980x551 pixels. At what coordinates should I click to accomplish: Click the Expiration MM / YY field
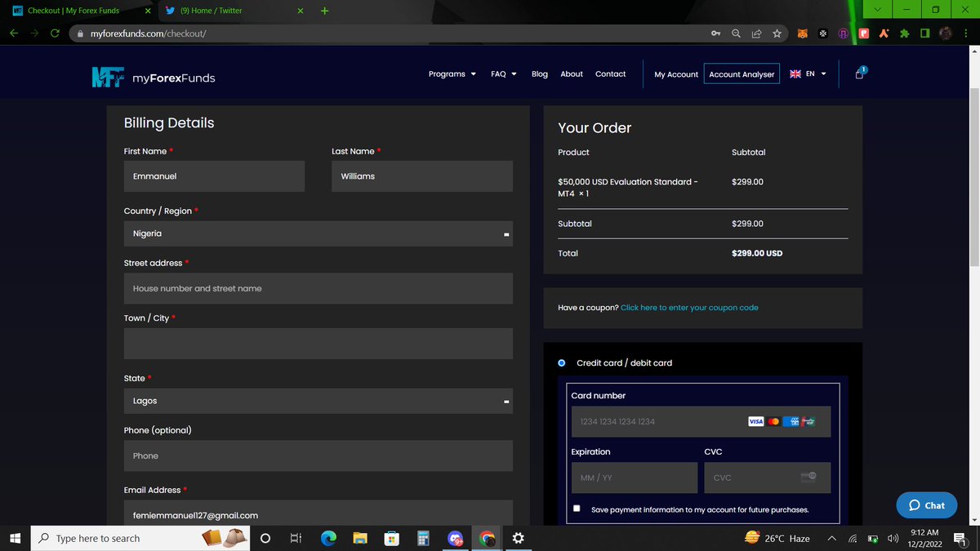click(635, 478)
